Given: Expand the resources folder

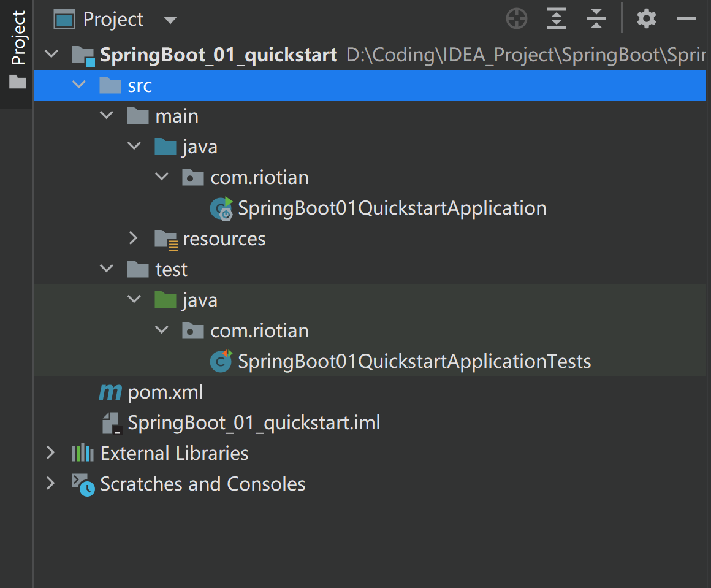Looking at the screenshot, I should [134, 239].
